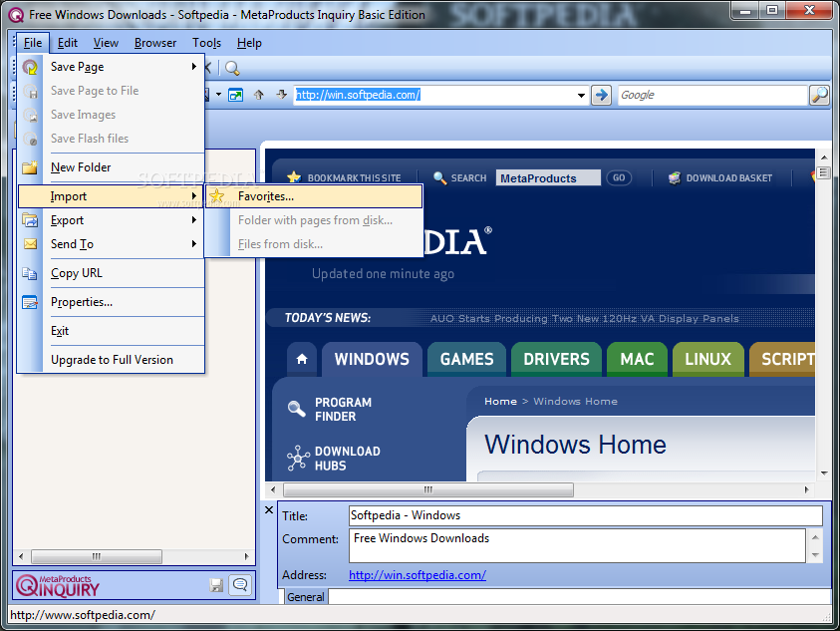
Task: Switch to the LINUX tab
Action: pos(707,359)
